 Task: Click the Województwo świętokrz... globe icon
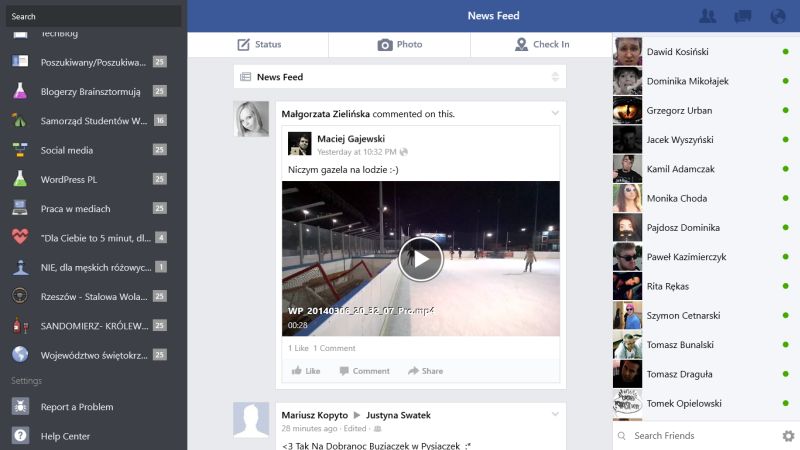(x=20, y=354)
